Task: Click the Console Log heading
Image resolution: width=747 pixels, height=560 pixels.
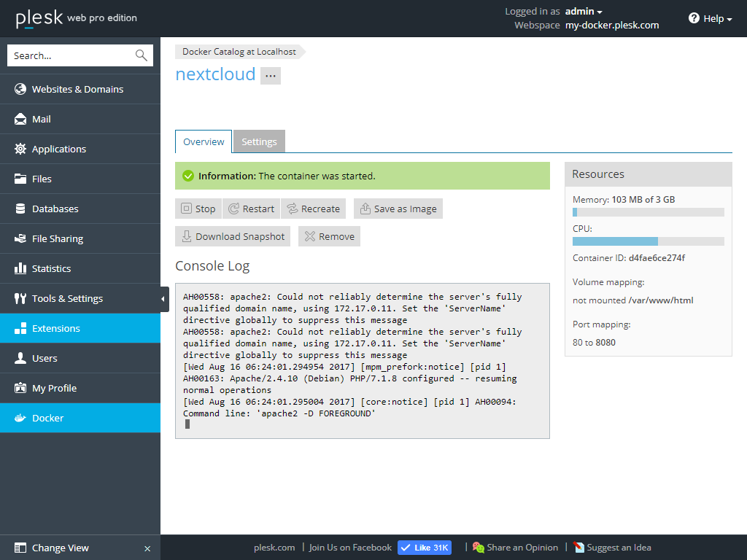Action: [x=212, y=266]
